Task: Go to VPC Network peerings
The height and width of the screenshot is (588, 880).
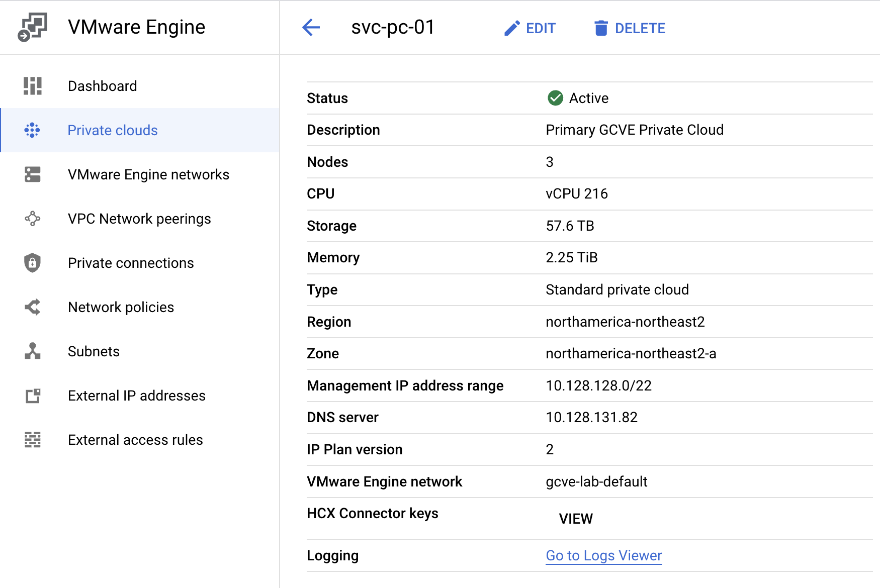Action: pos(140,219)
